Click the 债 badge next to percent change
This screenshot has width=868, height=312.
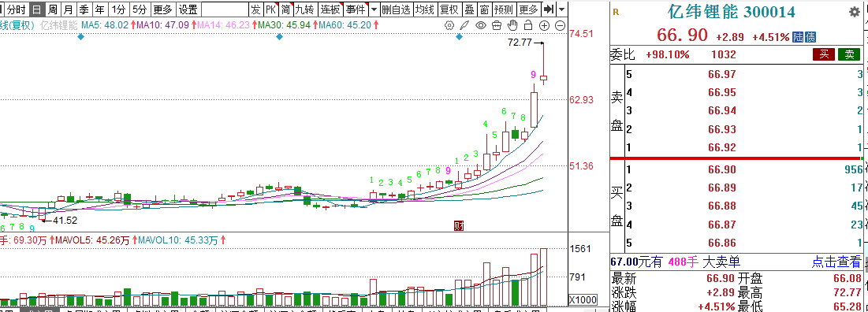click(810, 37)
